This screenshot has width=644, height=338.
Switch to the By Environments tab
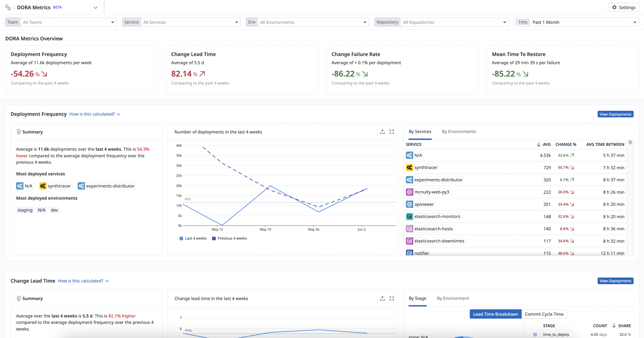(x=459, y=131)
